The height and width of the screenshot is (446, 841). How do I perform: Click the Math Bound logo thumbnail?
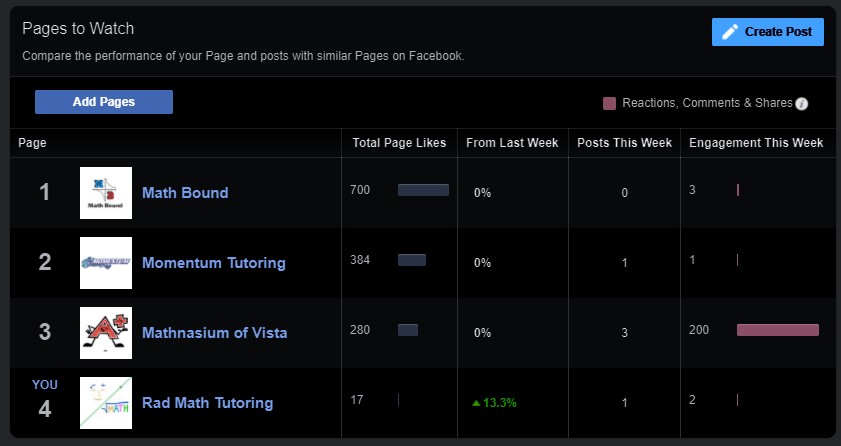coord(106,193)
